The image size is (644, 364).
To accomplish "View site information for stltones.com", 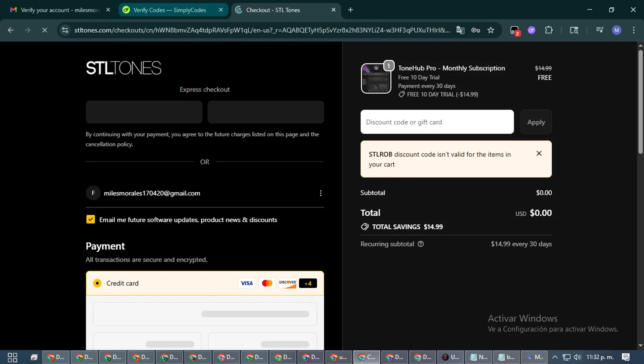I will 65,30.
